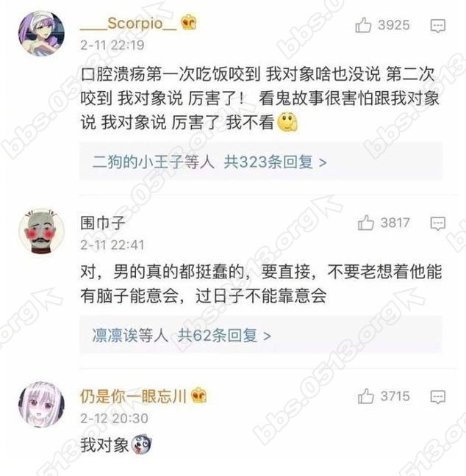
Task: Open 仍是你一眼忘川 username profile
Action: (133, 396)
